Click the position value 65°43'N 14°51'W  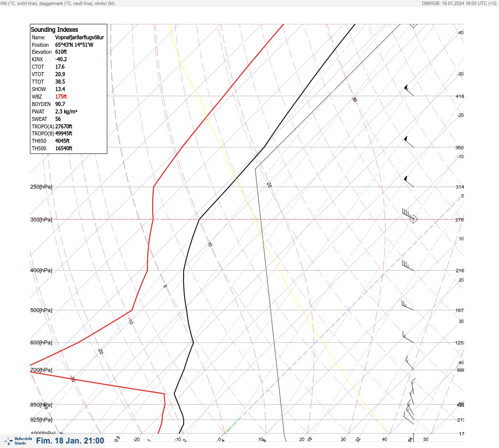point(74,45)
